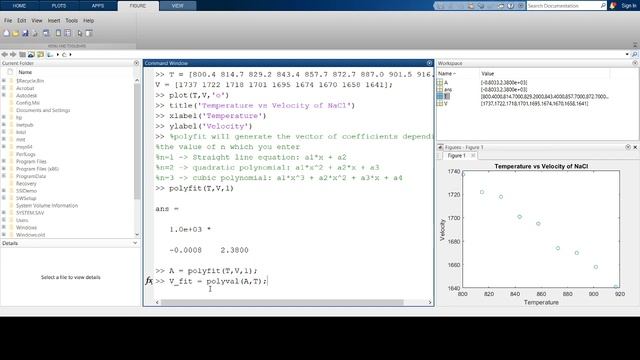640x360 pixels.
Task: Expand the Windows folder node
Action: tap(4, 227)
